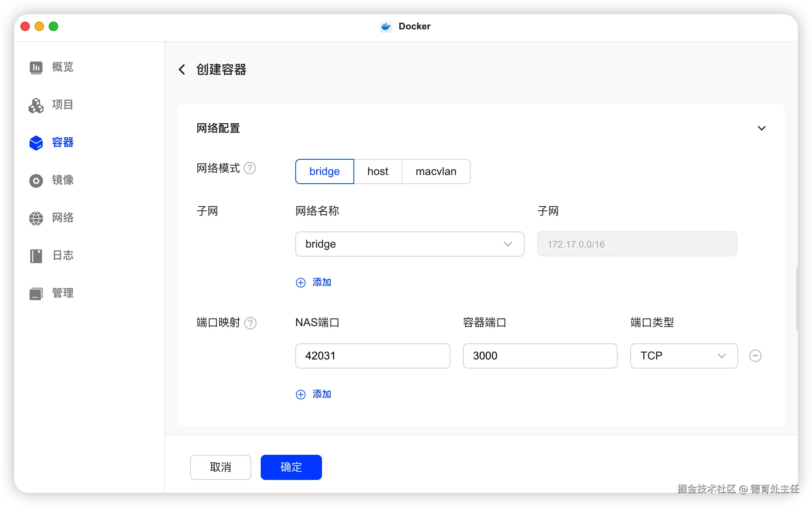Click the NAS端口 field showing 42031

pos(372,356)
